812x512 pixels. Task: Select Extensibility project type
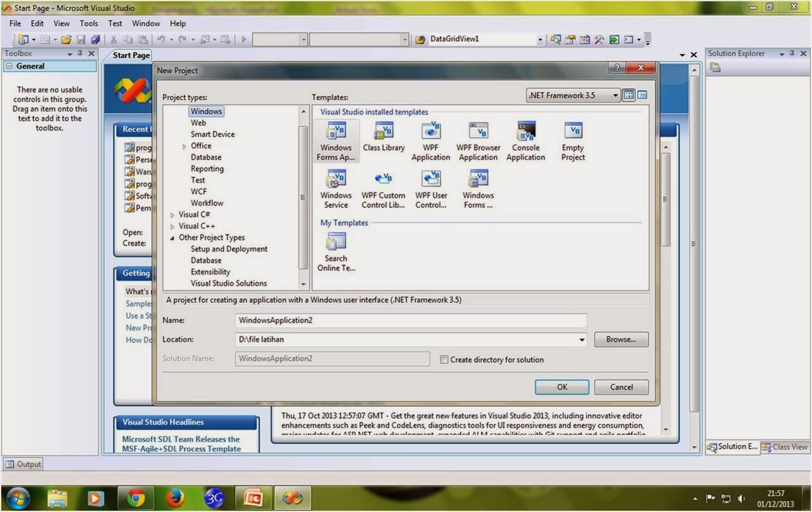coord(210,272)
